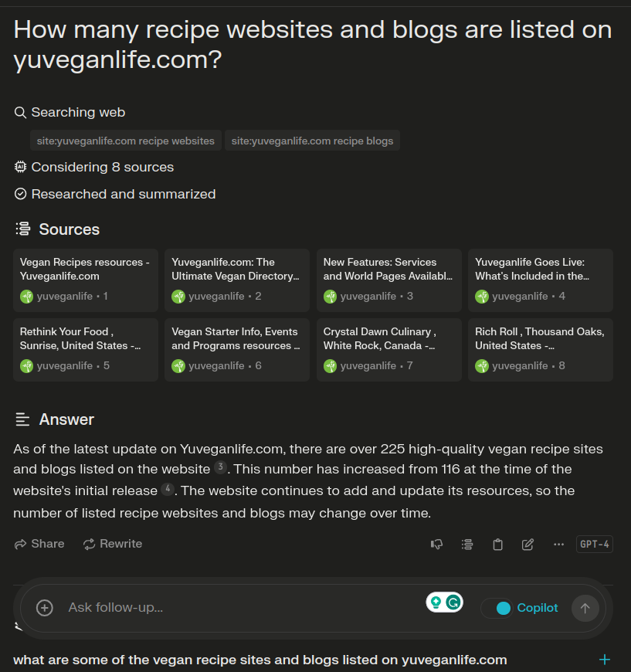Click the Rewrite button
Screen dimensions: 631x672
(112, 544)
